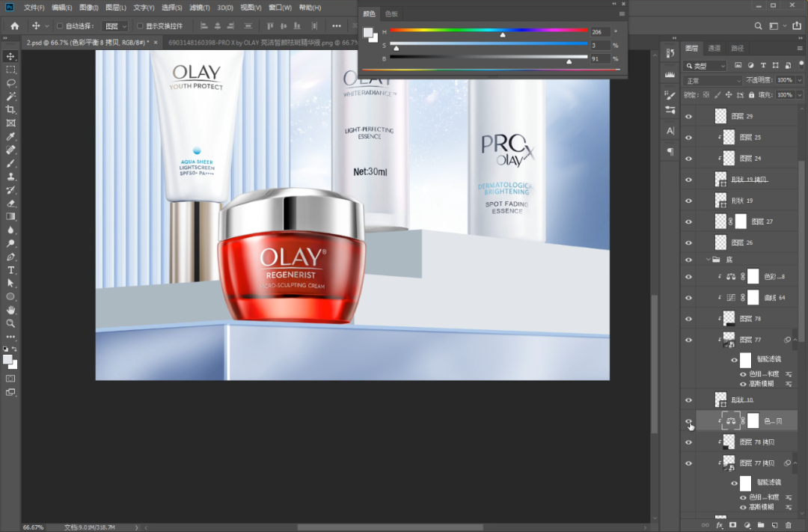Click the foreground color swatch in toolbox
The image size is (808, 532).
pos(7,359)
